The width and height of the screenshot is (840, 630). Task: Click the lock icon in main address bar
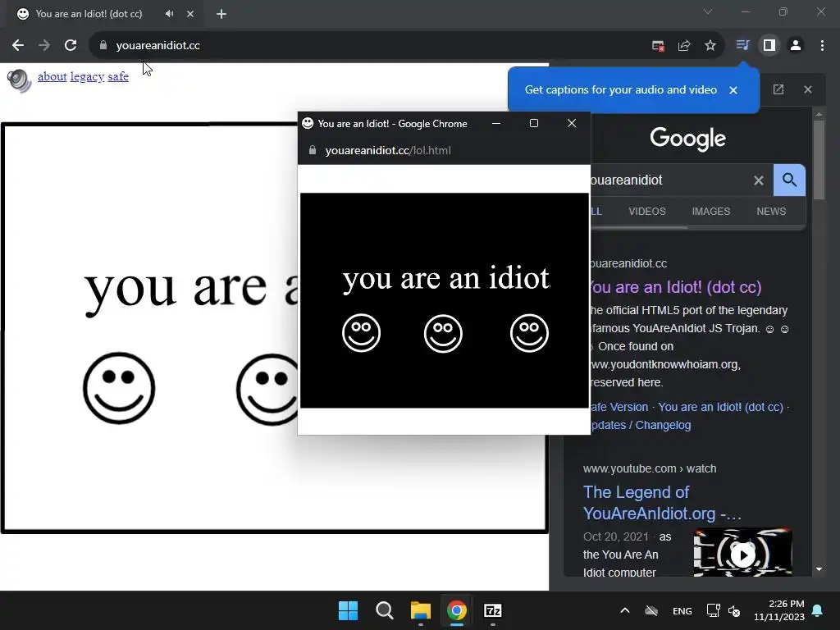103,46
